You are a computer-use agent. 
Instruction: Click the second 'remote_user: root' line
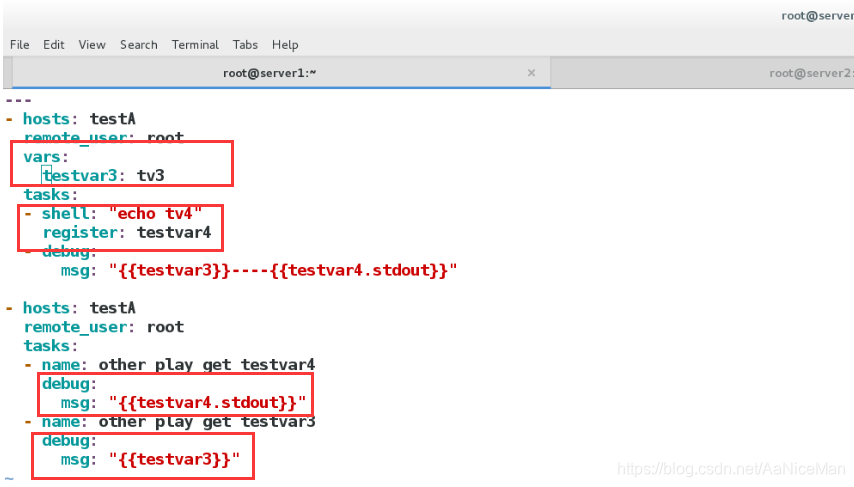(103, 327)
